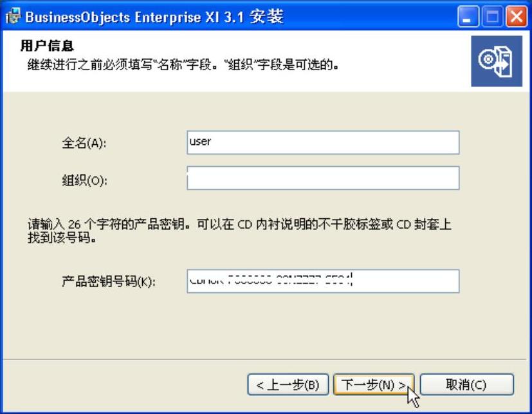Click the 用户信息 heading
Screen dimensions: 532x414
(x=47, y=46)
